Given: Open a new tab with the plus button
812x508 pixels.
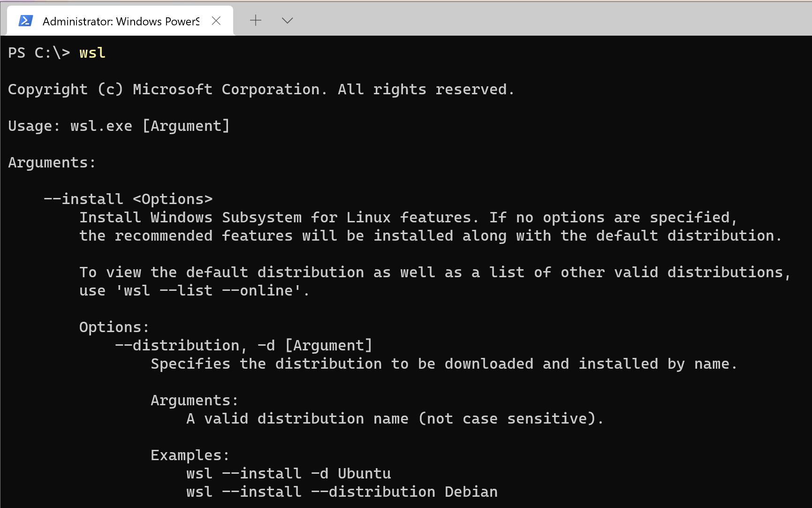Looking at the screenshot, I should pos(256,20).
